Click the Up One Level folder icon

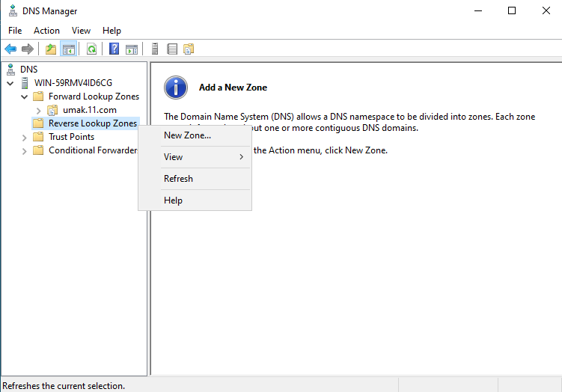pyautogui.click(x=51, y=49)
